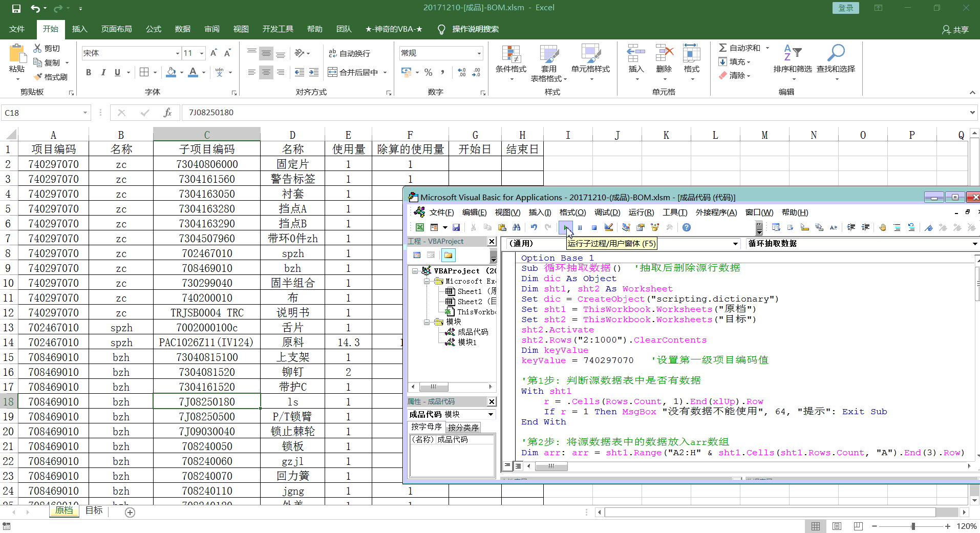Click Find binoculars icon in VBA toolbar
The width and height of the screenshot is (980, 533).
click(516, 227)
